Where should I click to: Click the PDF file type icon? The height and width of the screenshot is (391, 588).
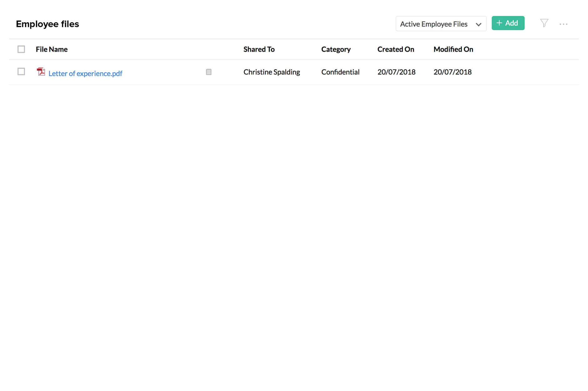(x=41, y=72)
